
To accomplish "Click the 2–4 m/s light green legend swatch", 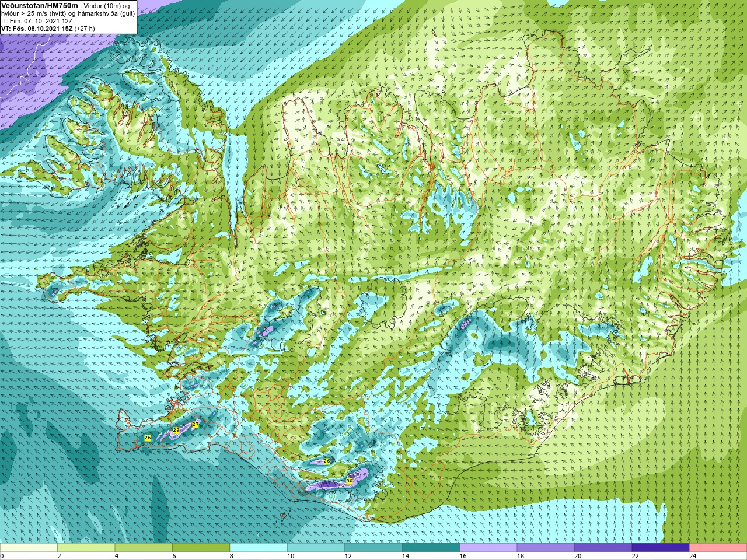I will tap(86, 548).
